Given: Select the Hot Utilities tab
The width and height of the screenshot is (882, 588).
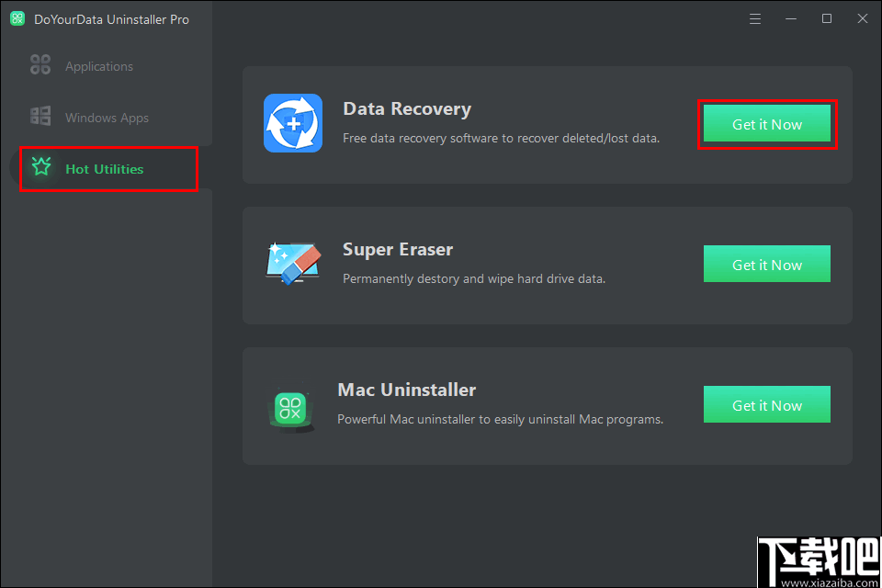Looking at the screenshot, I should click(x=104, y=168).
